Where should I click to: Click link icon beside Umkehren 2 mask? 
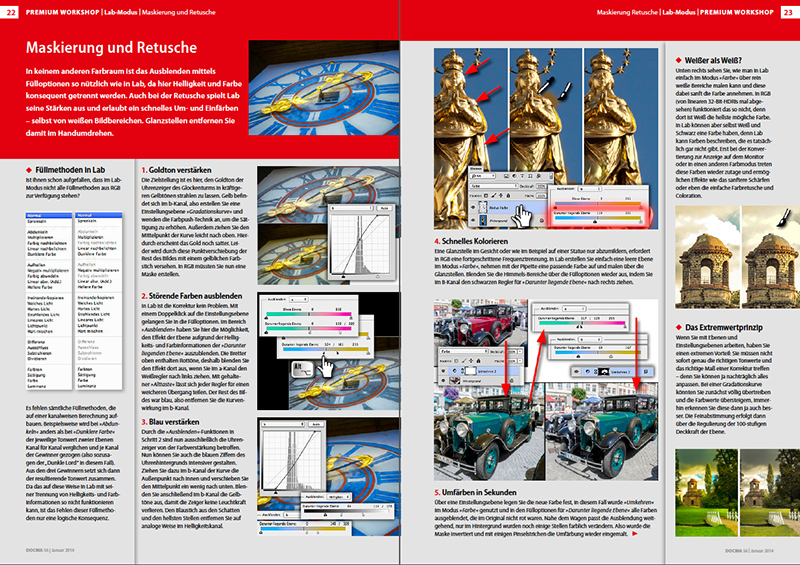pyautogui.click(x=463, y=371)
